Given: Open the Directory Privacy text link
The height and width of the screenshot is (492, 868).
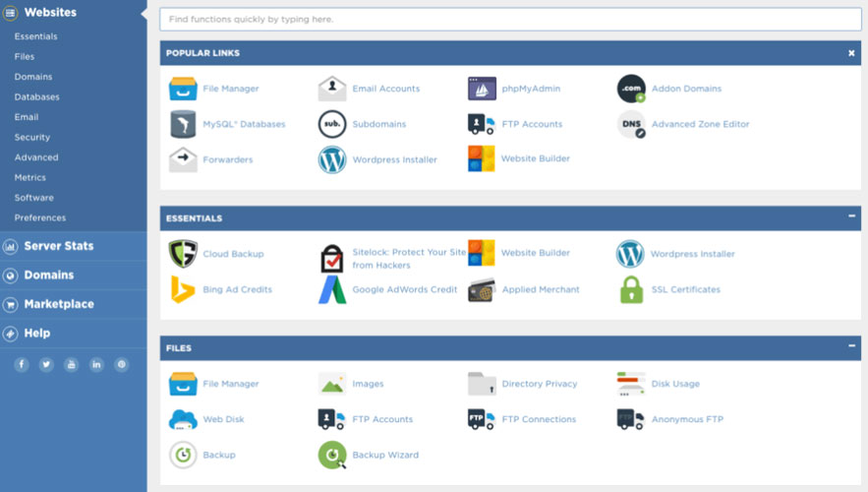Looking at the screenshot, I should (x=539, y=384).
